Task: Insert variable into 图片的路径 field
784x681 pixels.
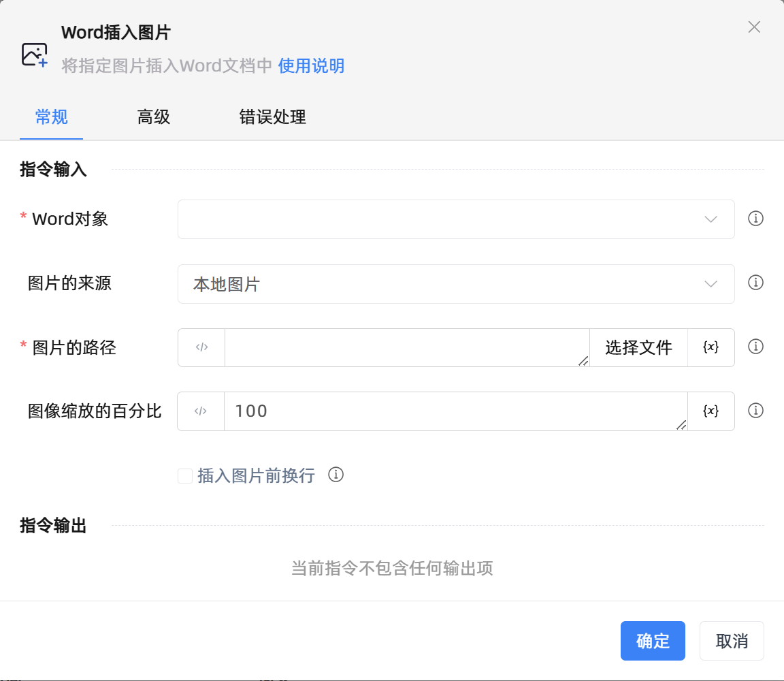Action: [710, 347]
